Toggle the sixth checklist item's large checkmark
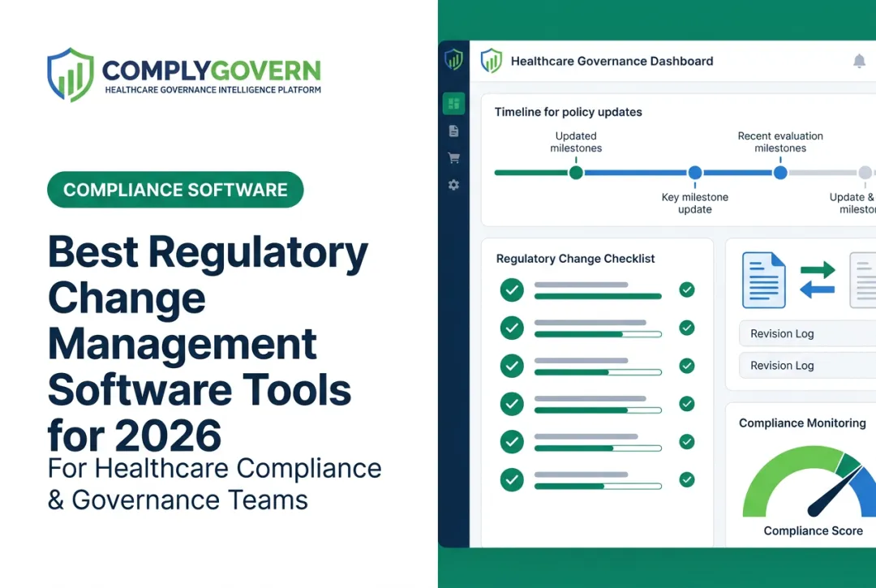 tap(512, 479)
